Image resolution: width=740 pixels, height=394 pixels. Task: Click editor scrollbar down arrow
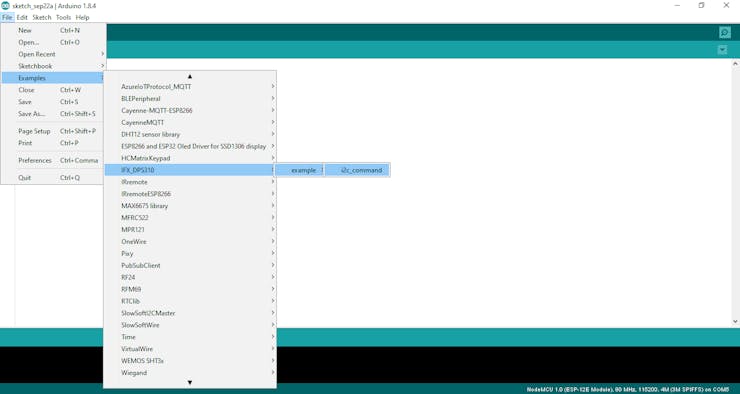click(735, 321)
